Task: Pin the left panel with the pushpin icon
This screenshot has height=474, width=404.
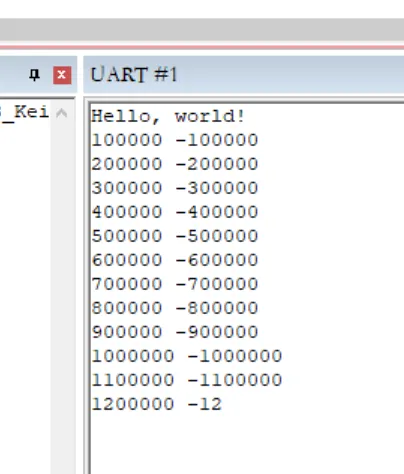Action: (34, 75)
